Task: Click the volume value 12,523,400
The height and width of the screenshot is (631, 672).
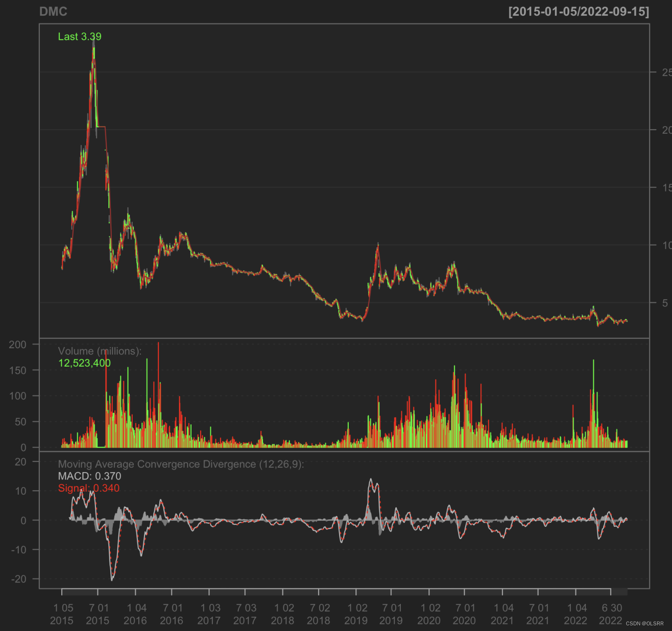Action: (x=84, y=363)
